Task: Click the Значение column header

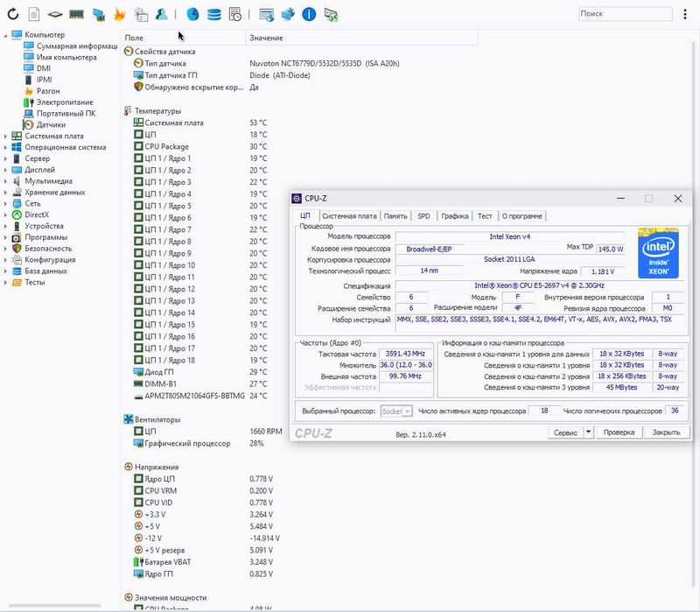Action: [361, 38]
